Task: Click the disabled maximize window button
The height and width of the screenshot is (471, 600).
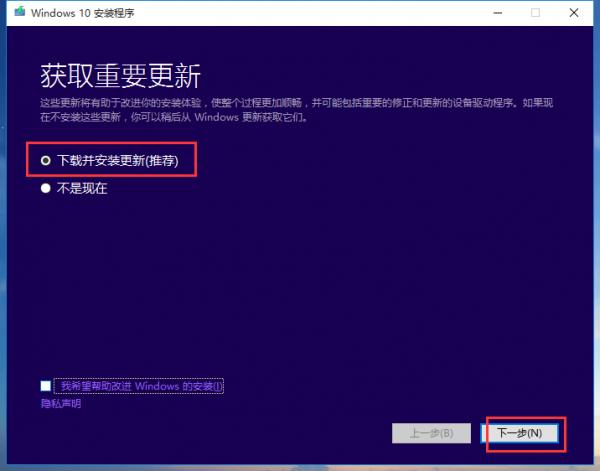Action: pyautogui.click(x=535, y=13)
